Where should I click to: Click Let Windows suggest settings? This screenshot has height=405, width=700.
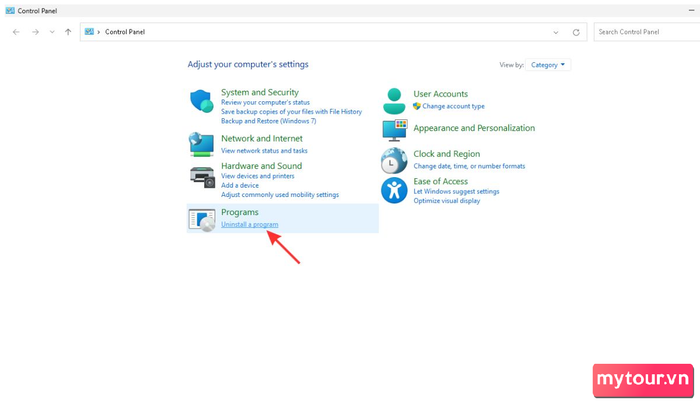click(456, 192)
